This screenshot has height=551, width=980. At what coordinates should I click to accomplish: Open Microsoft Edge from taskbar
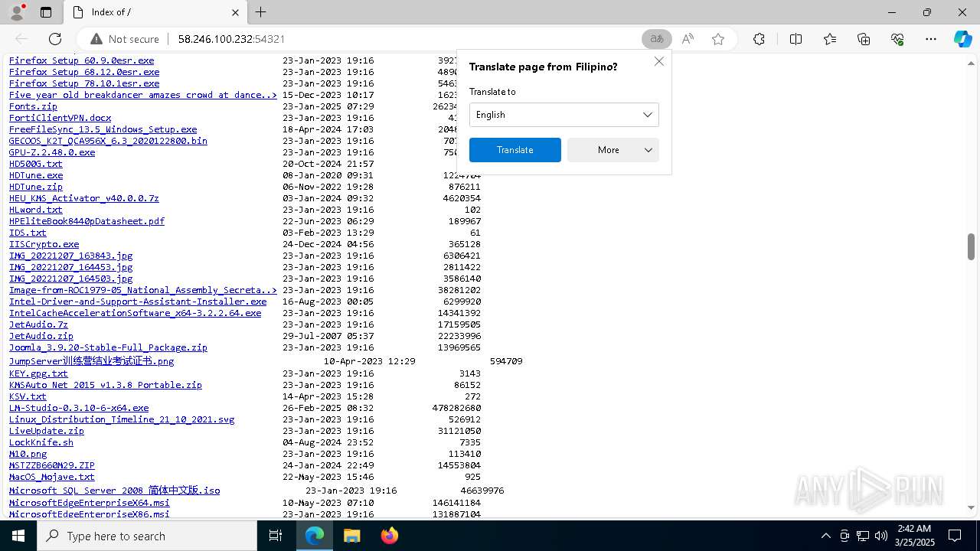coord(315,536)
